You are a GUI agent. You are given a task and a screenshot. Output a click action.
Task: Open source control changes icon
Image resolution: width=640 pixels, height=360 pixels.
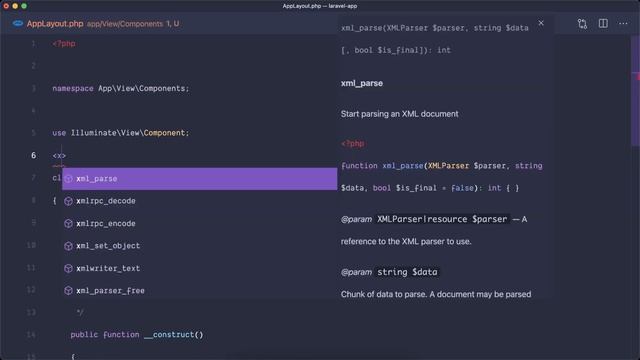pos(582,24)
